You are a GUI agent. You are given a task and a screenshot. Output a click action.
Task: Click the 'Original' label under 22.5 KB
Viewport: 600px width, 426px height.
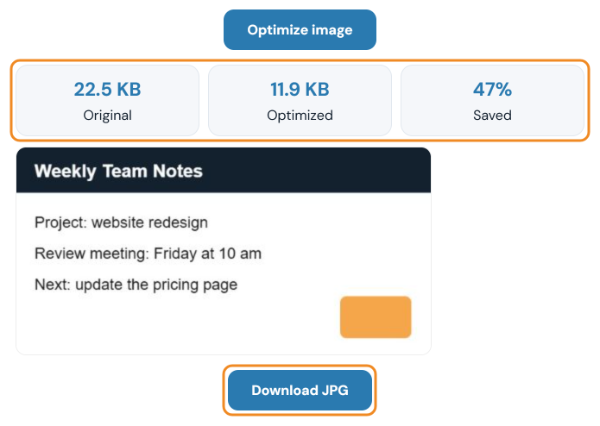coord(108,115)
